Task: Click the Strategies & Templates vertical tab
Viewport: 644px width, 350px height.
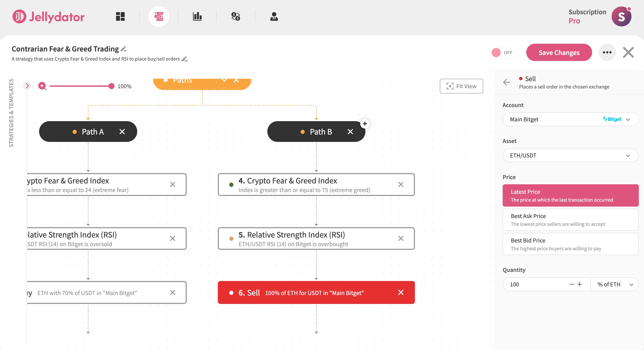Action: click(x=11, y=113)
